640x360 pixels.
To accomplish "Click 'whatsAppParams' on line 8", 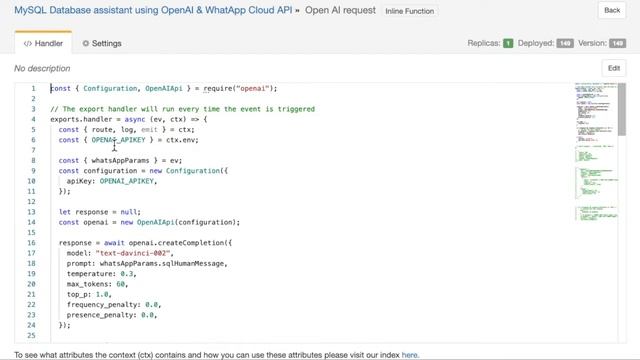I will click(120, 160).
